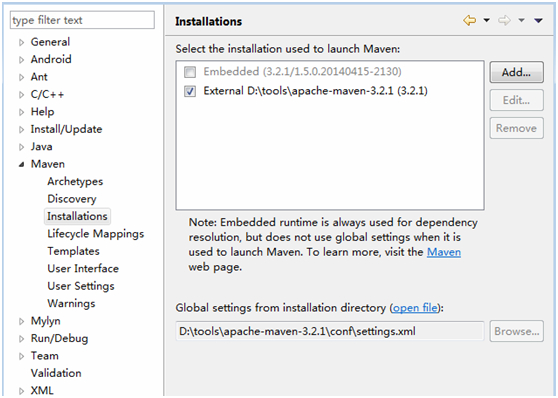This screenshot has width=558, height=398.
Task: Select C/C++ preferences category
Action: [x=47, y=94]
